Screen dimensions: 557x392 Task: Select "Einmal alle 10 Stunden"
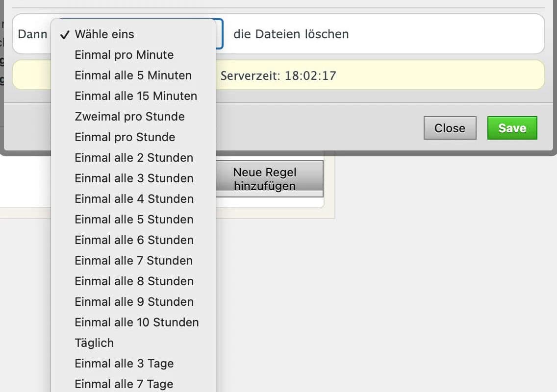click(x=136, y=322)
